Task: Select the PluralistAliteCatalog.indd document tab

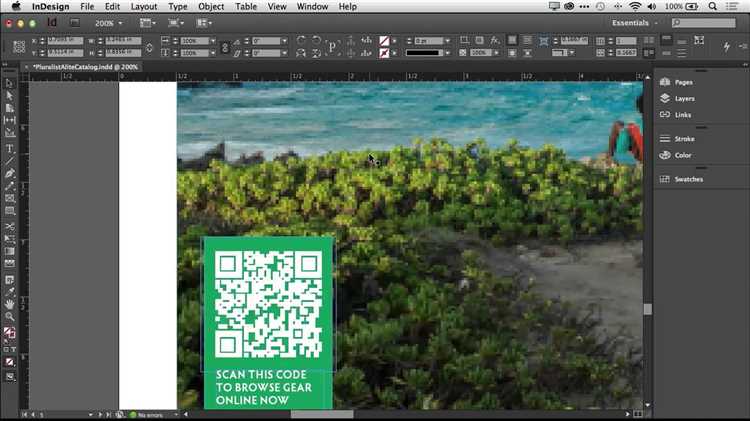Action: [85, 67]
